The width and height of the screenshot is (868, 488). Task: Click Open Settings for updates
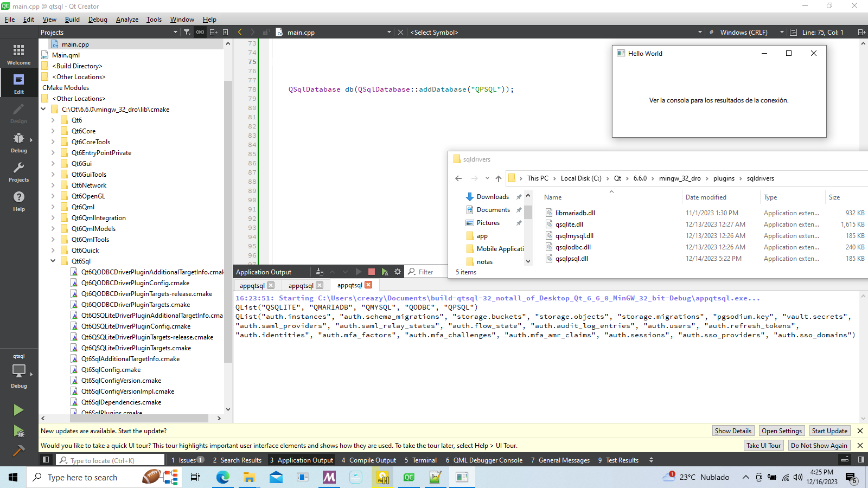coord(781,431)
